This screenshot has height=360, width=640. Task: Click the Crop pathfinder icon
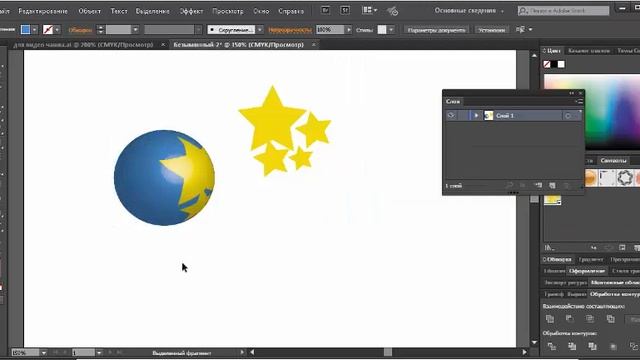coord(613,347)
